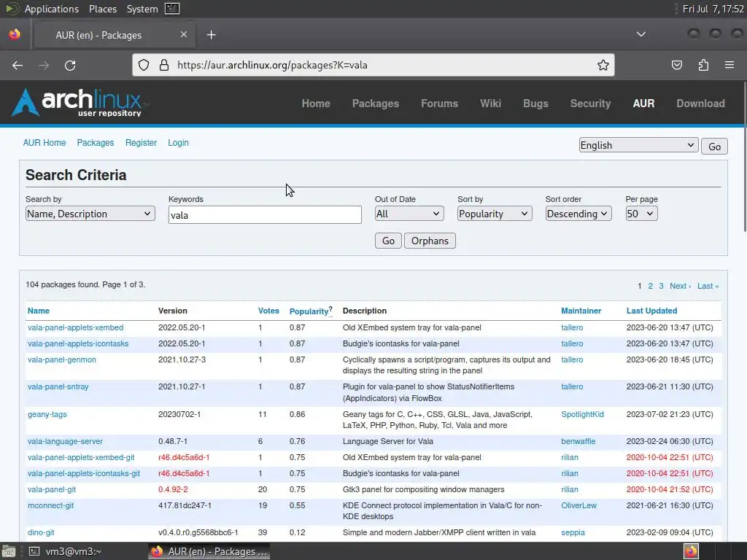Image resolution: width=747 pixels, height=560 pixels.
Task: Open maintainer SpotlightKid profile
Action: pos(582,414)
